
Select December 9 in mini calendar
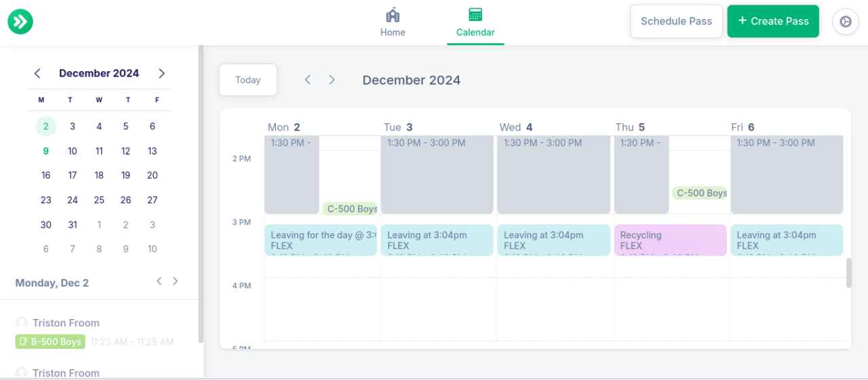[x=45, y=151]
